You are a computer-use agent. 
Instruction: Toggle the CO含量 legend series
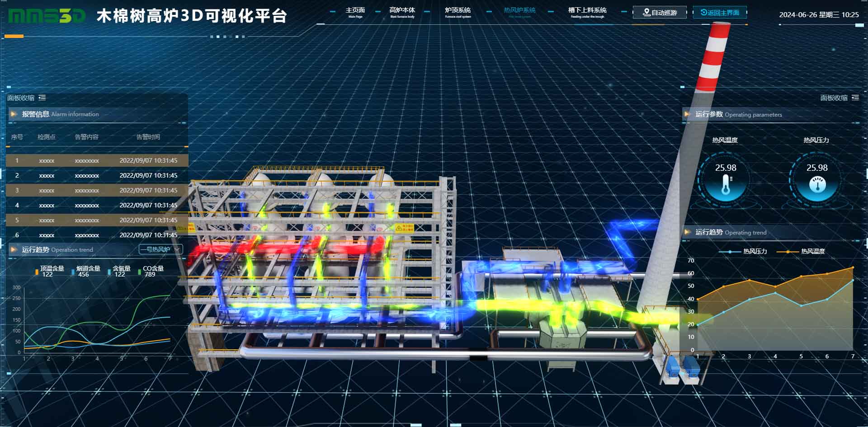pyautogui.click(x=152, y=269)
